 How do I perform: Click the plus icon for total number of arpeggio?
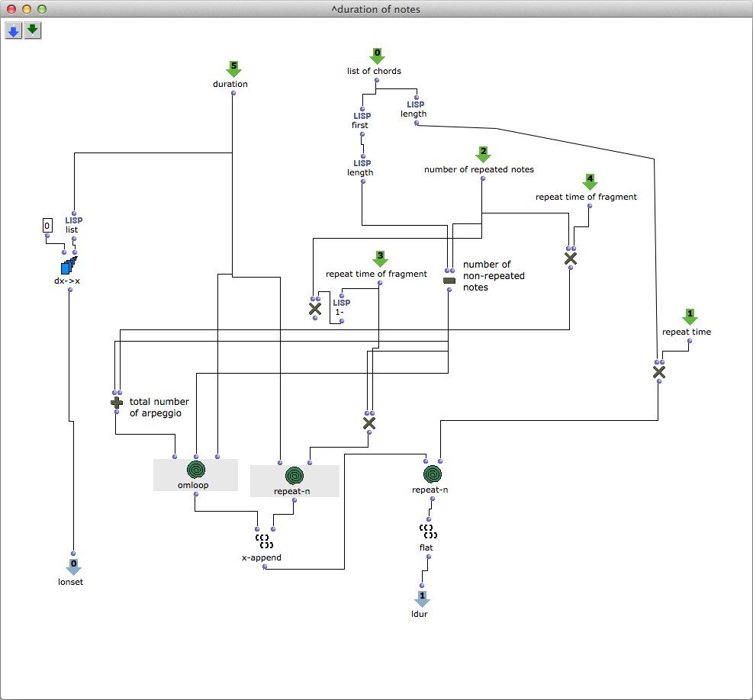tap(117, 402)
